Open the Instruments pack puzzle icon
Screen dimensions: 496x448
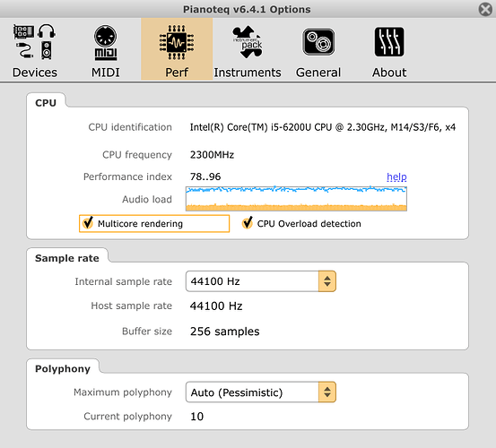[x=248, y=42]
